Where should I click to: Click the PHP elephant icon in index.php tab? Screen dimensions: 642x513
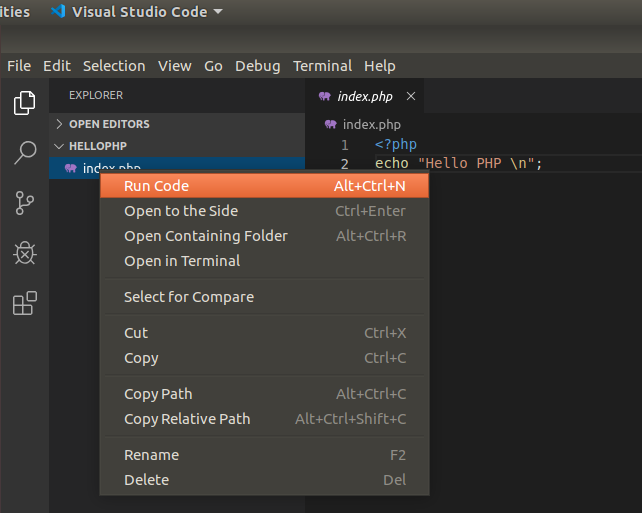[325, 96]
